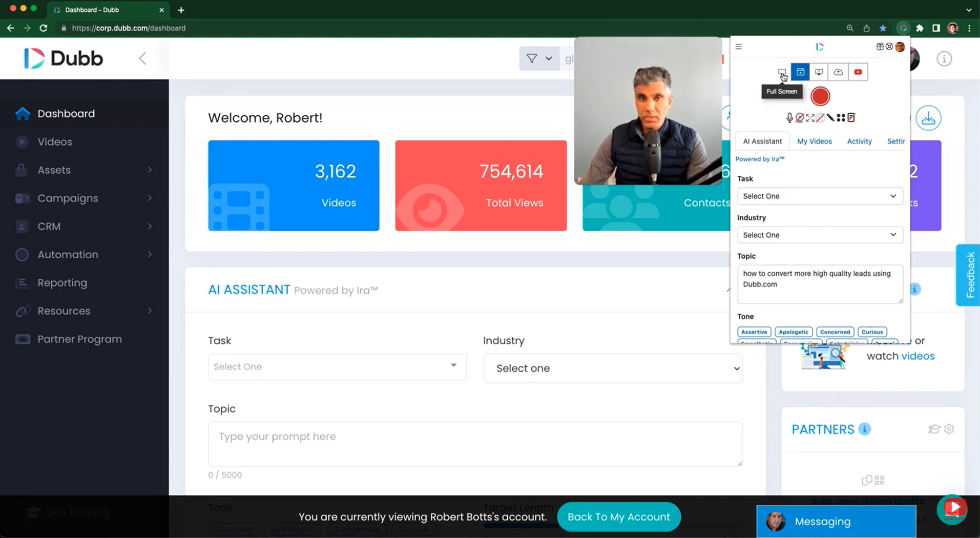Viewport: 980px width, 538px height.
Task: Select the webcam-only recording mode icon
Action: (x=819, y=72)
